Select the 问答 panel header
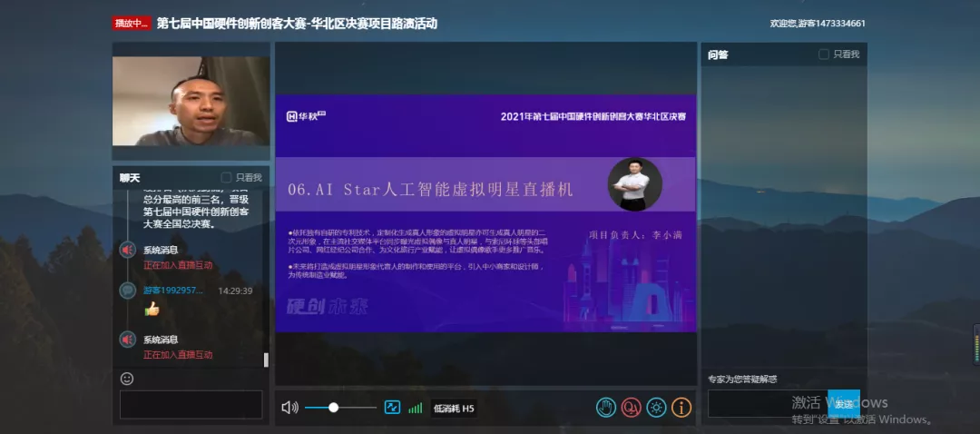The height and width of the screenshot is (434, 980). [718, 55]
